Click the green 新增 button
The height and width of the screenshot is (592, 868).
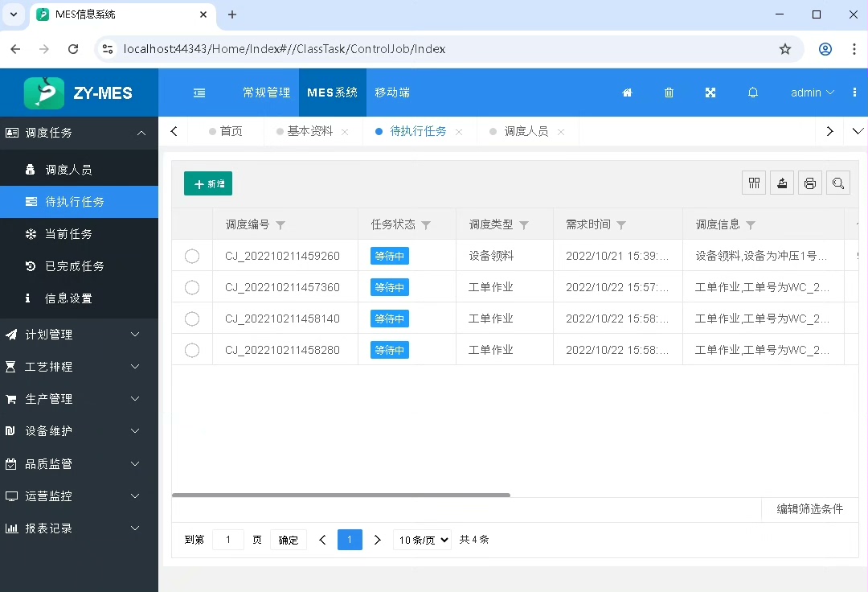[208, 183]
